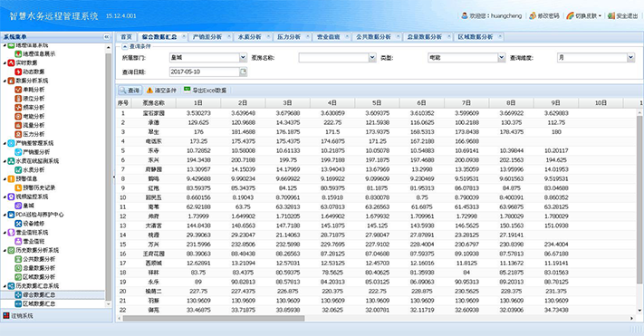This screenshot has width=644, height=336.
Task: Open 动态数据 icon in sidebar tree
Action: 18,72
